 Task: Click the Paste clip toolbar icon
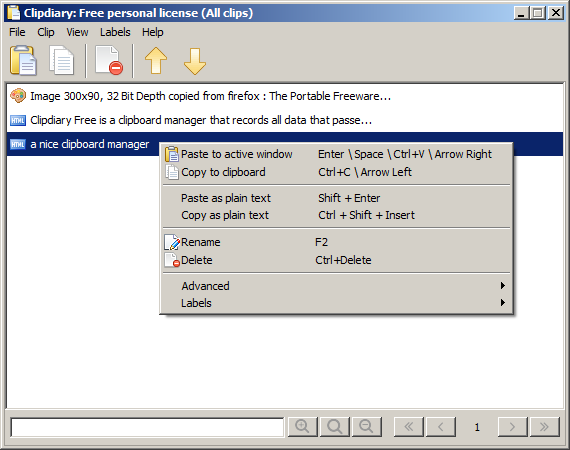click(23, 61)
